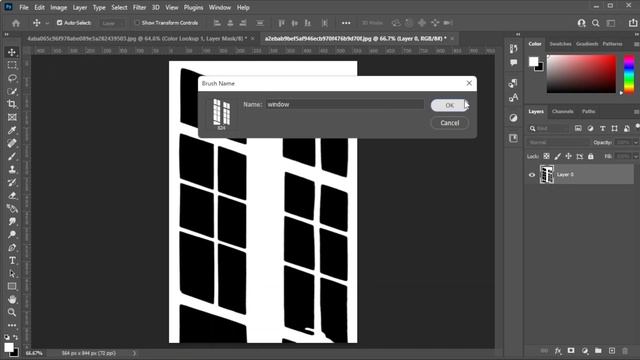The height and width of the screenshot is (360, 640).
Task: Open the Move tool preset dropdown arrow
Action: click(47, 23)
